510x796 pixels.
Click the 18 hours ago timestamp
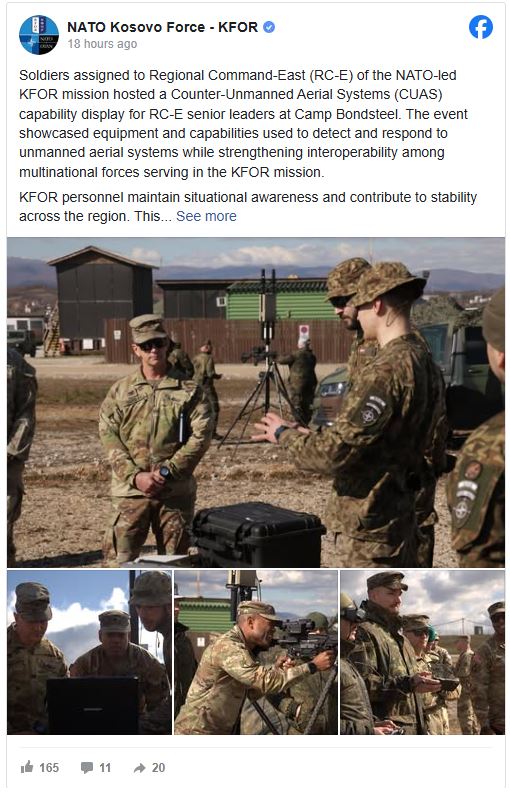tap(102, 44)
